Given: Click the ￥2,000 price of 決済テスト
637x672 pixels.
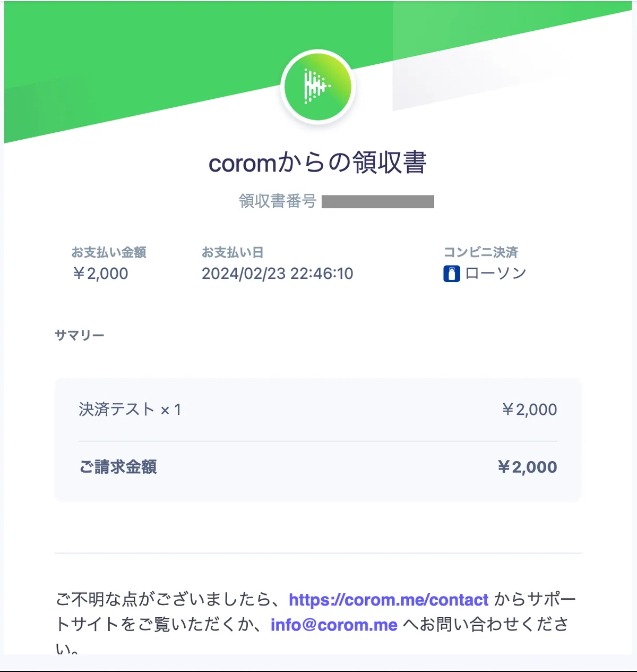Looking at the screenshot, I should click(x=529, y=410).
